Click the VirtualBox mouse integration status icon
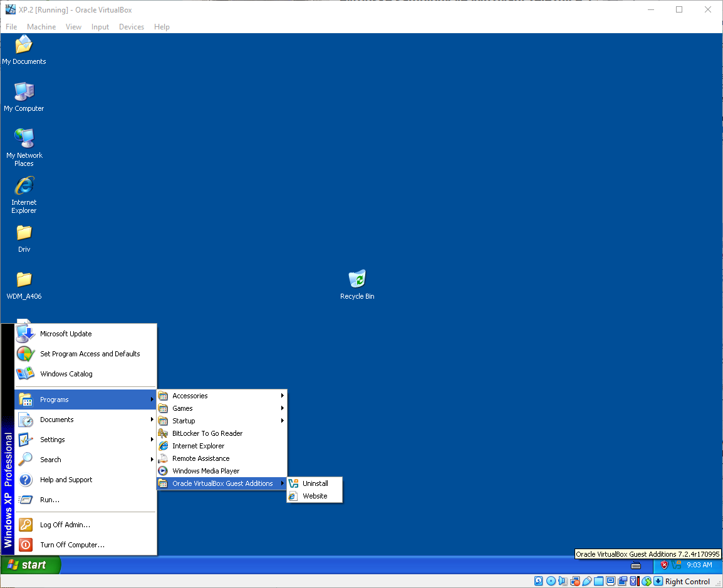The height and width of the screenshot is (588, 723). tap(647, 581)
